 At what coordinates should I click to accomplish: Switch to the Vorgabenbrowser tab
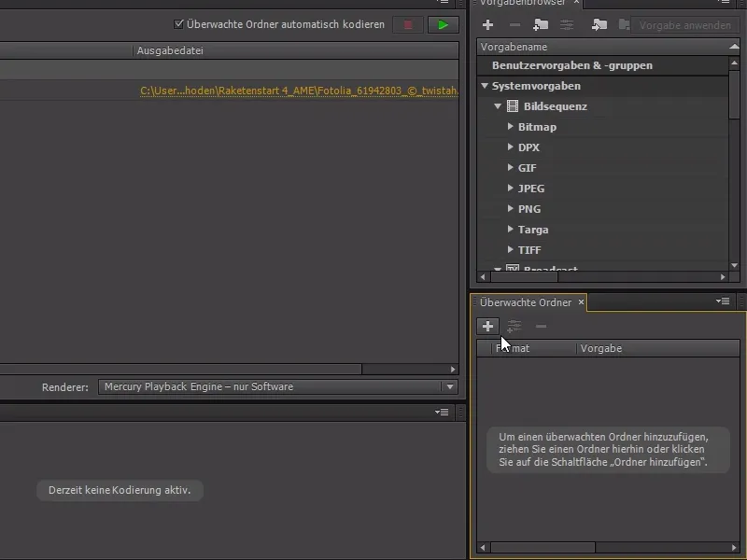click(x=522, y=3)
